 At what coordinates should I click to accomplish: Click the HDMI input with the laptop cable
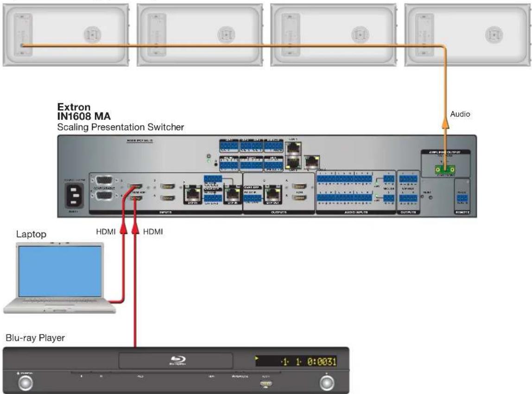(135, 186)
